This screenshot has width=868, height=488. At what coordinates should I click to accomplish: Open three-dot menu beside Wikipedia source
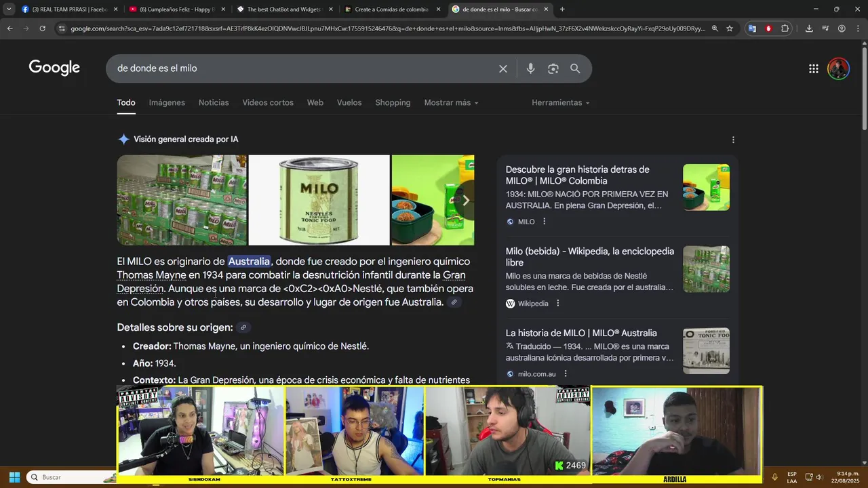558,304
